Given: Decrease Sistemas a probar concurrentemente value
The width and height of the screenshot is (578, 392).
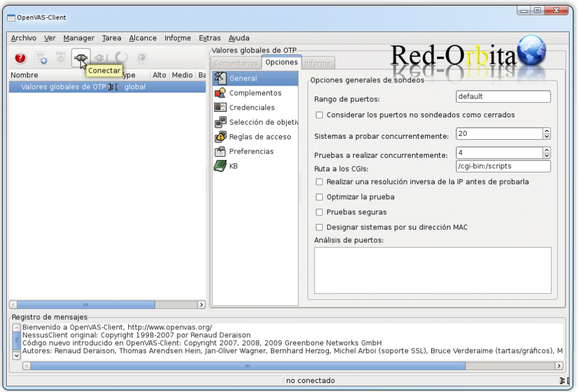Looking at the screenshot, I should point(546,136).
